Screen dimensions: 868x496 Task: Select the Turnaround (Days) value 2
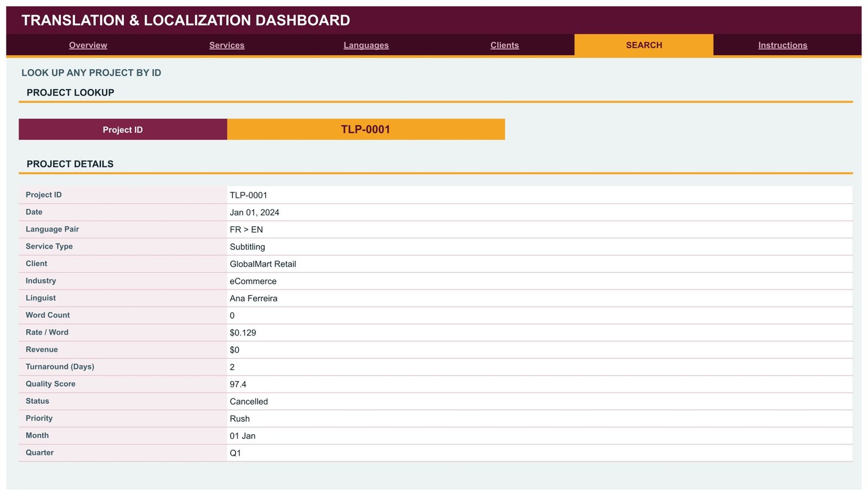[232, 367]
